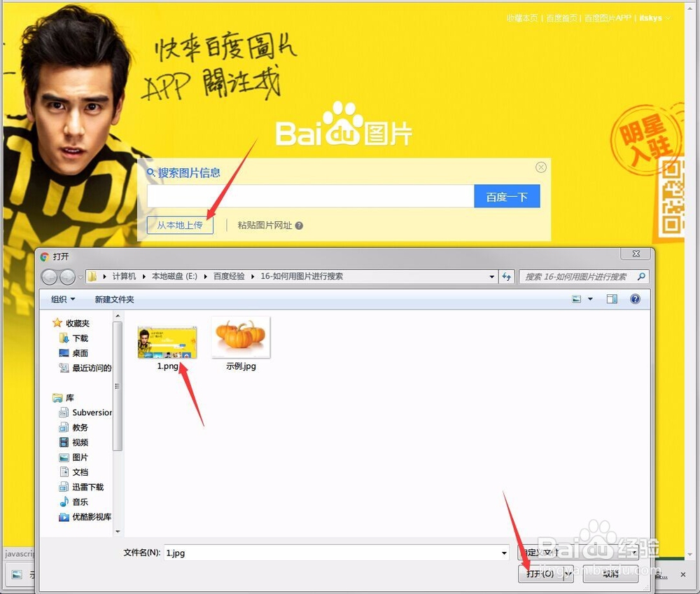Screen dimensions: 700x594
Task: Click navigation pane scroll down arrow
Action: (x=118, y=531)
